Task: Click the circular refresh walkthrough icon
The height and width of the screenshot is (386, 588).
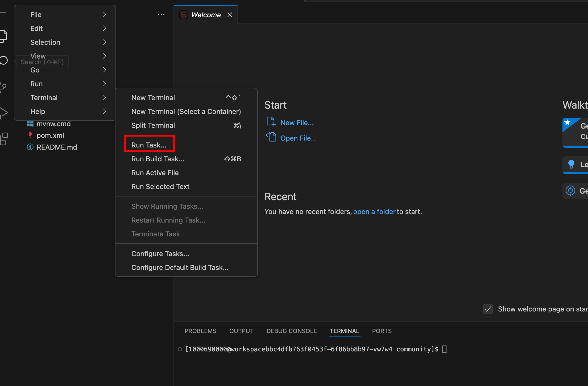Action: point(570,191)
